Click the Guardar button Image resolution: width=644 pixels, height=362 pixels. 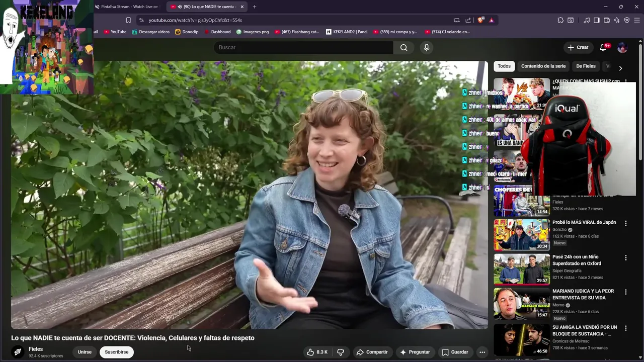455,352
